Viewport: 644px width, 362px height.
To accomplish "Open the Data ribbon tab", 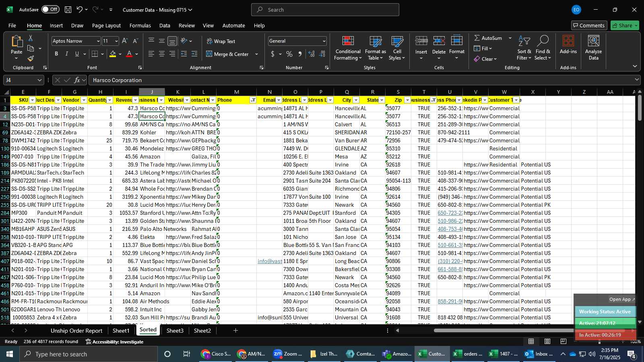I will click(165, 25).
